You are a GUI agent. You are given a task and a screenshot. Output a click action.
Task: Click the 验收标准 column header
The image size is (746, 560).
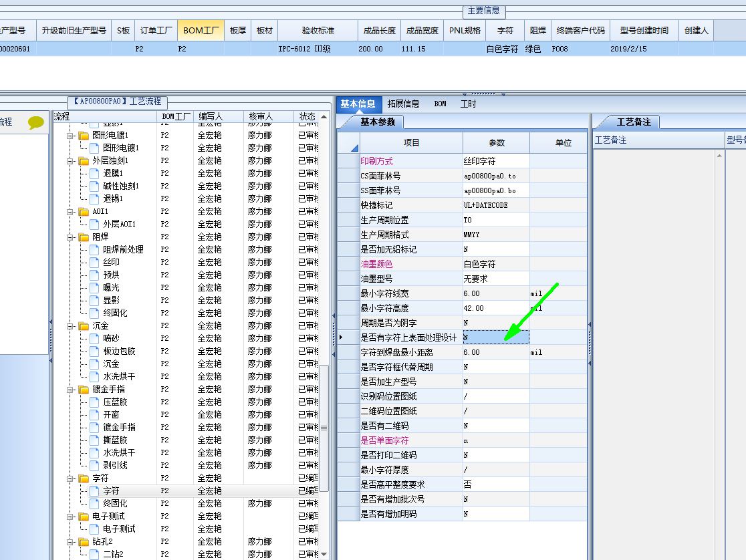(318, 31)
